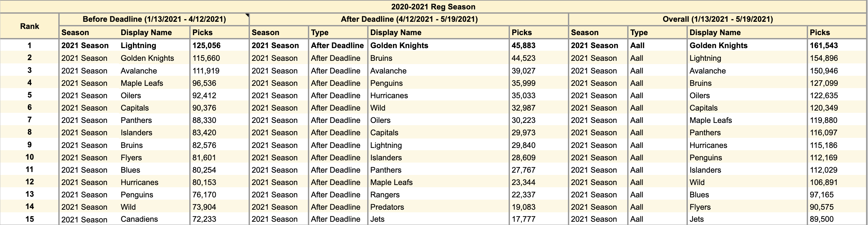Select the 161,543 picks cell for Golden Knights

837,46
